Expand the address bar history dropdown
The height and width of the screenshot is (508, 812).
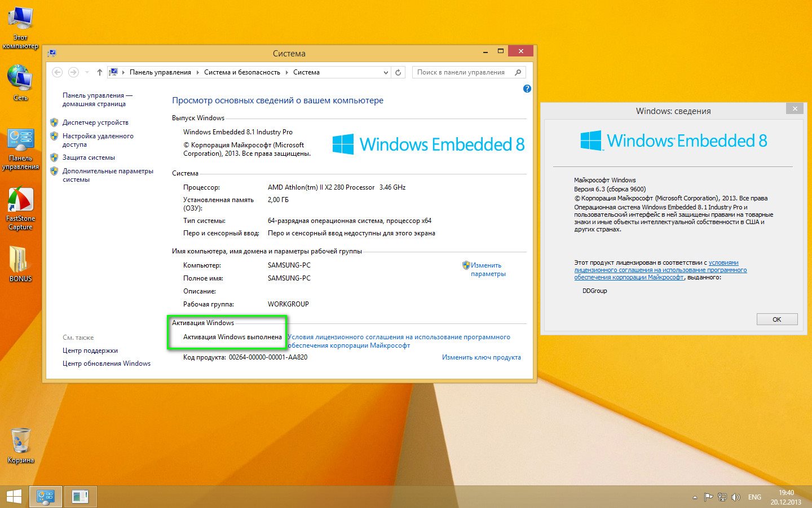click(x=386, y=72)
